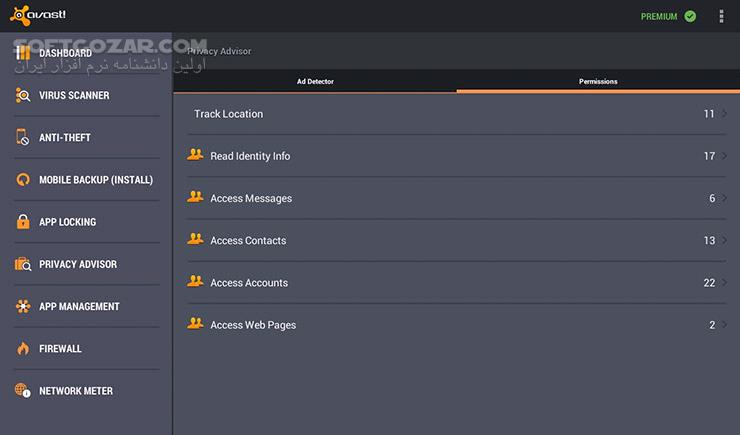
Task: Click the count 6 for Access Messages
Action: pyautogui.click(x=712, y=198)
